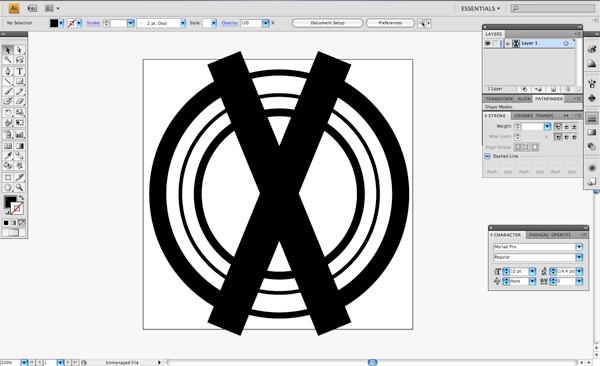Select the Warp tool
This screenshot has width=600, height=366.
click(x=8, y=123)
